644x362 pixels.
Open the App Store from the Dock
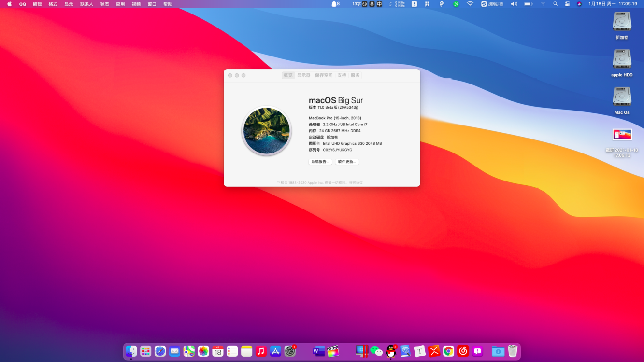(x=275, y=351)
